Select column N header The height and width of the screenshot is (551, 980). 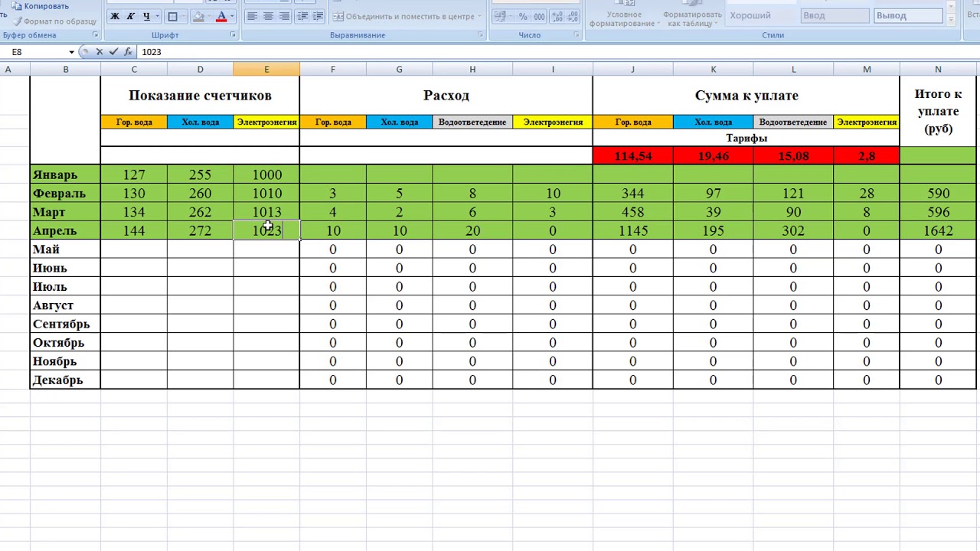coord(938,70)
